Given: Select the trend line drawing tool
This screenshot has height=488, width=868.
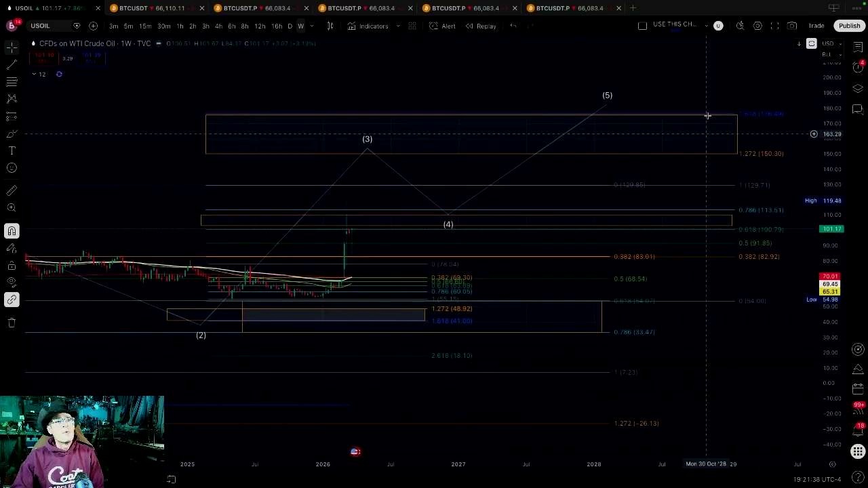Looking at the screenshot, I should (12, 64).
